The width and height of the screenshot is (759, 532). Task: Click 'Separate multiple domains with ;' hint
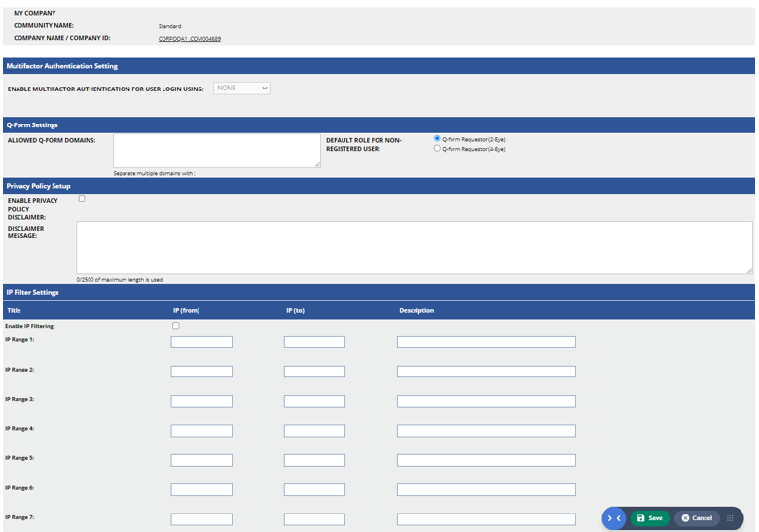click(x=155, y=173)
